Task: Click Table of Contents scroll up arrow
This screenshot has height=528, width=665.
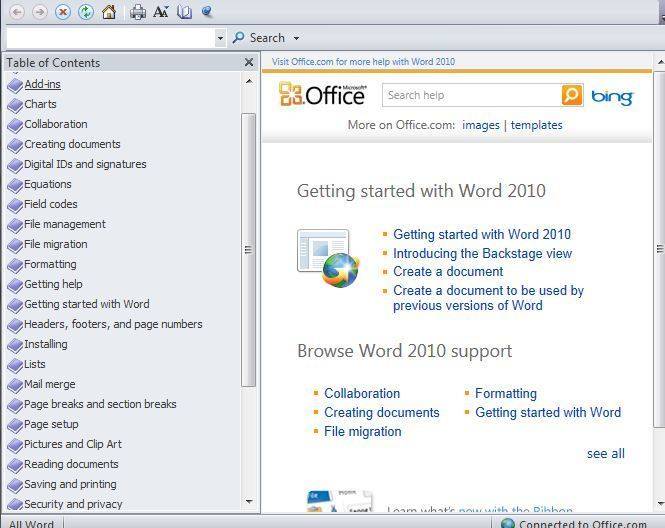Action: (x=249, y=81)
